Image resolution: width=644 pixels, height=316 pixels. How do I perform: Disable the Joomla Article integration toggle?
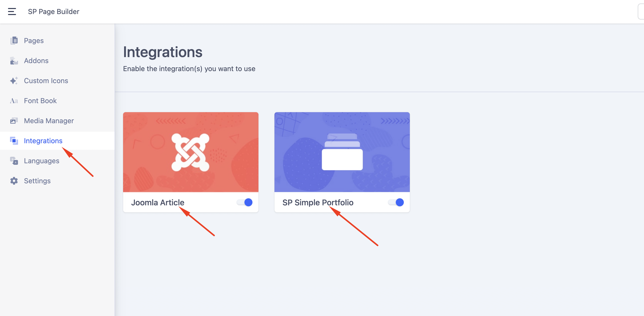pyautogui.click(x=244, y=202)
